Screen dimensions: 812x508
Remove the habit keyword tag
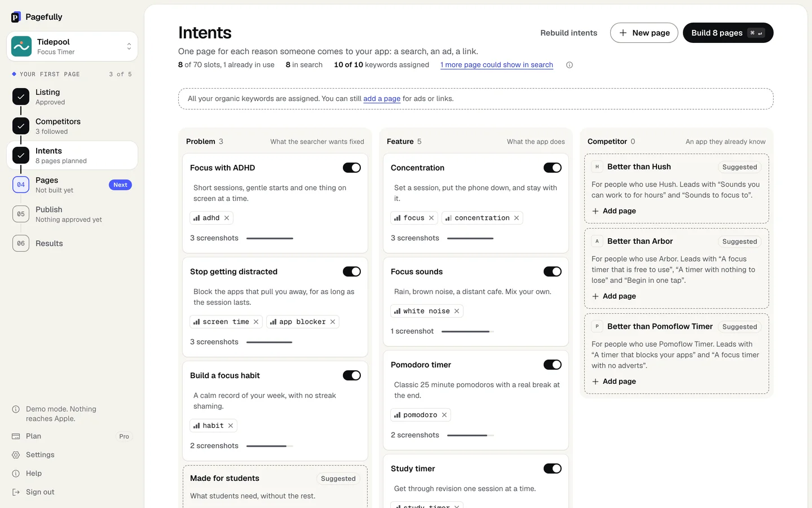click(231, 426)
